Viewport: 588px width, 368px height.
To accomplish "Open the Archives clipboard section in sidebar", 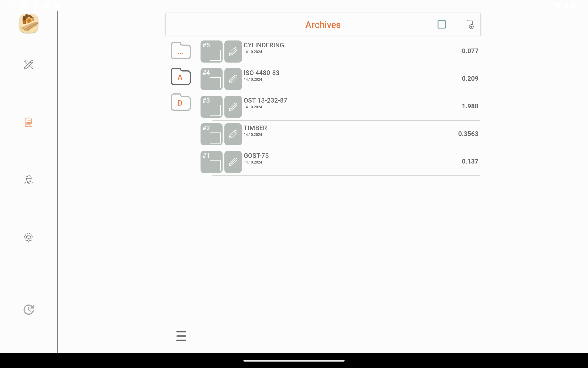I will [x=29, y=122].
